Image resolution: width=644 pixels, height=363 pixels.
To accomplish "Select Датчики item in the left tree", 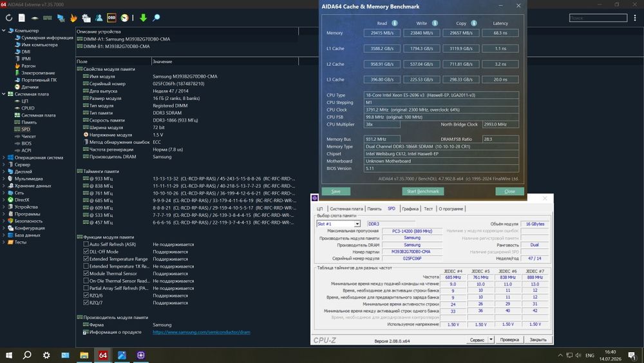I will pos(30,87).
